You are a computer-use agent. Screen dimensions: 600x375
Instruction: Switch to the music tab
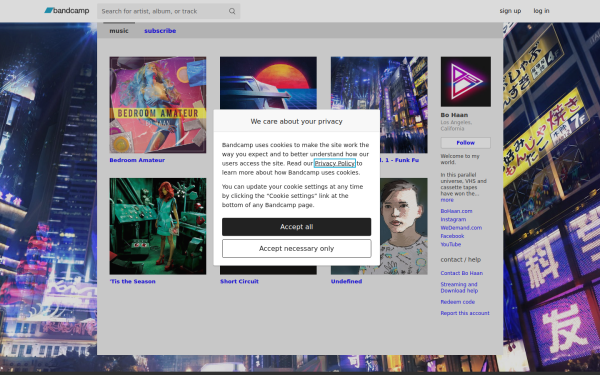(x=119, y=31)
